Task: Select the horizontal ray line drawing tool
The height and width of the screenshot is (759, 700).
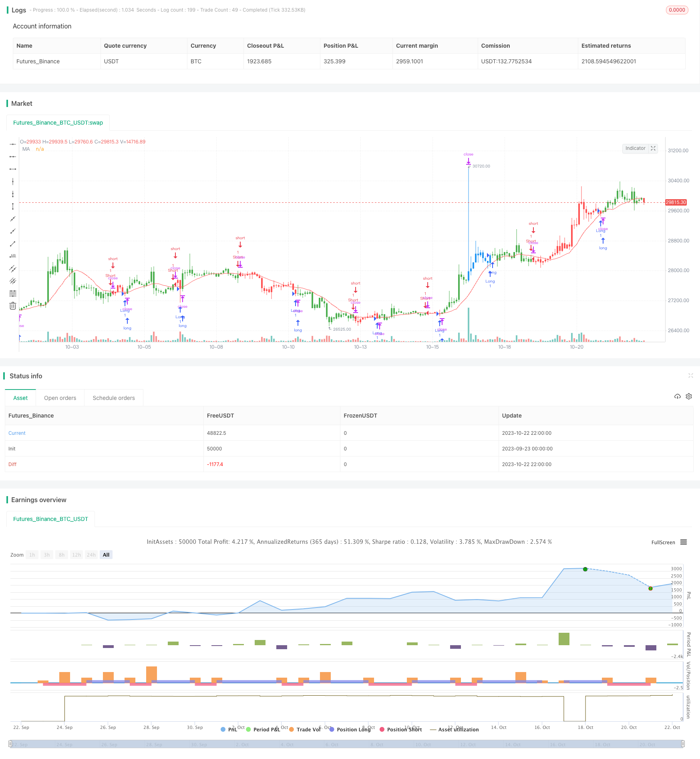Action: (13, 156)
